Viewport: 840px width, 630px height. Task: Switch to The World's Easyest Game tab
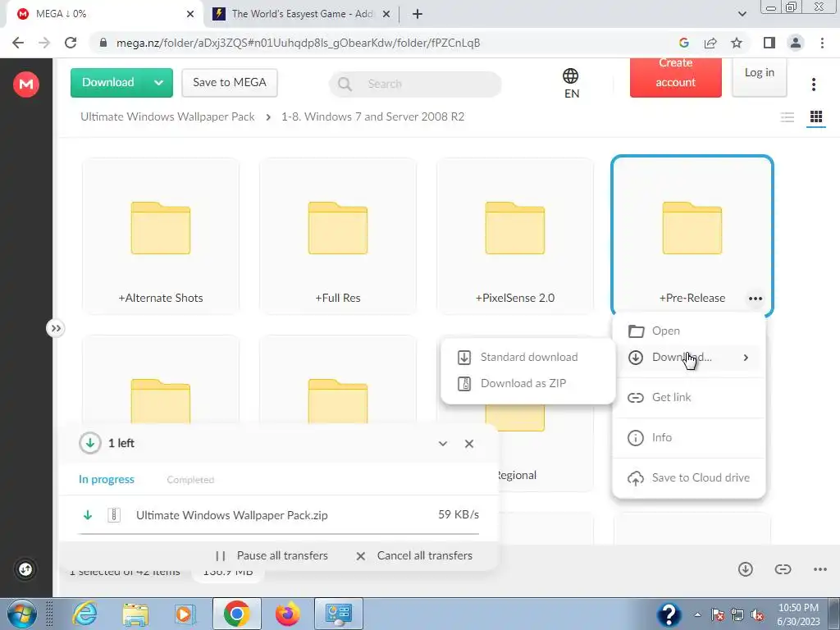click(302, 14)
